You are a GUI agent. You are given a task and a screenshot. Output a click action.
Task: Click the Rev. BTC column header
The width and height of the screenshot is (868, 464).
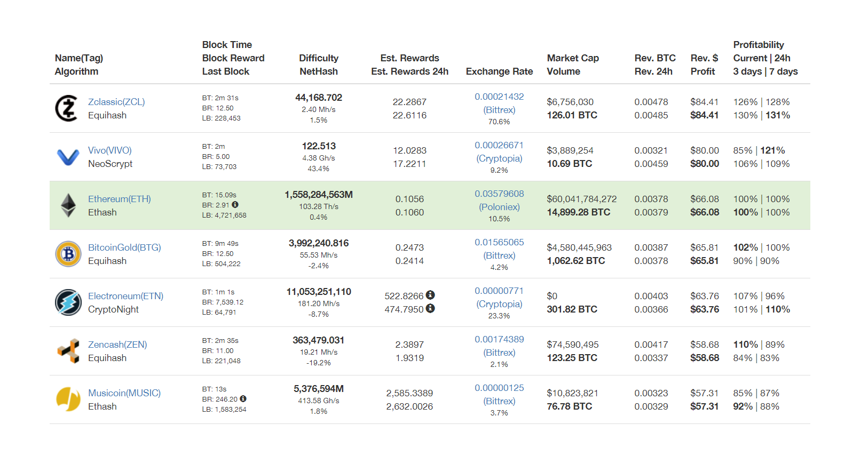(655, 58)
